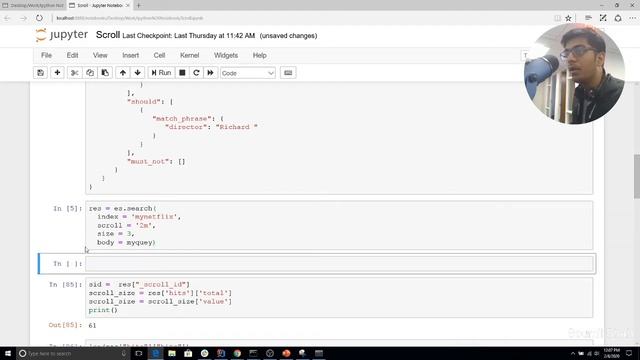Open the add notes pen icon

tap(603, 18)
